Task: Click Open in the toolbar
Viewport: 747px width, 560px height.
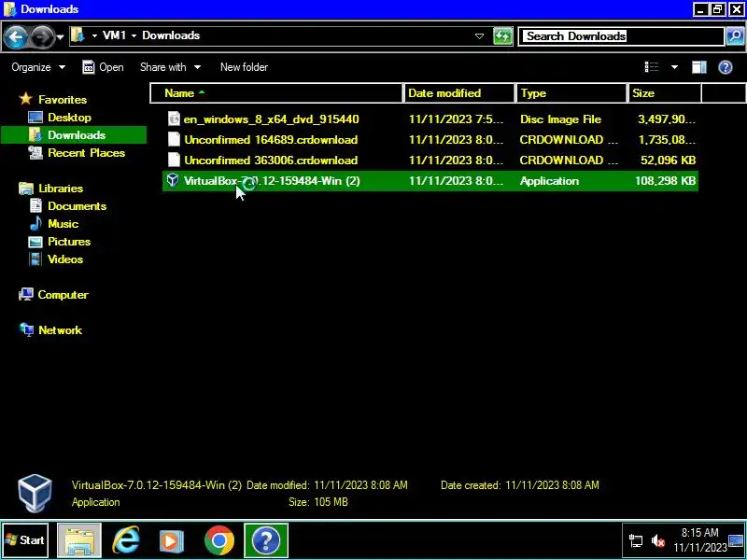Action: pyautogui.click(x=103, y=67)
